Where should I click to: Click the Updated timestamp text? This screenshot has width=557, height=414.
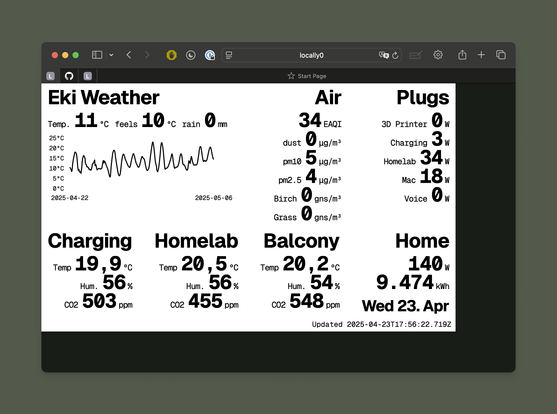tap(381, 324)
